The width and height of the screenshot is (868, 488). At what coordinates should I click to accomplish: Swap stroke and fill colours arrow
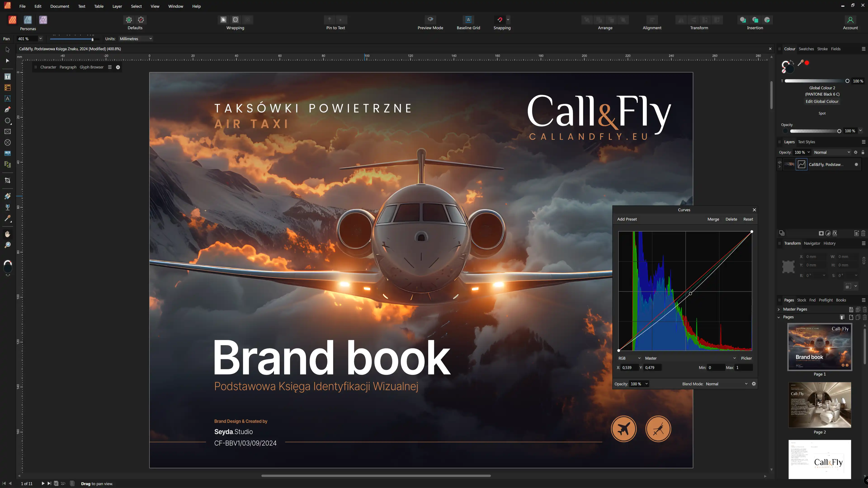point(792,62)
